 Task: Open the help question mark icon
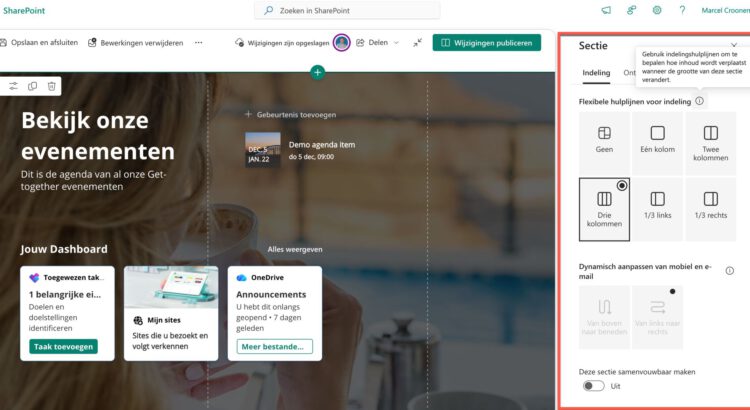(682, 10)
